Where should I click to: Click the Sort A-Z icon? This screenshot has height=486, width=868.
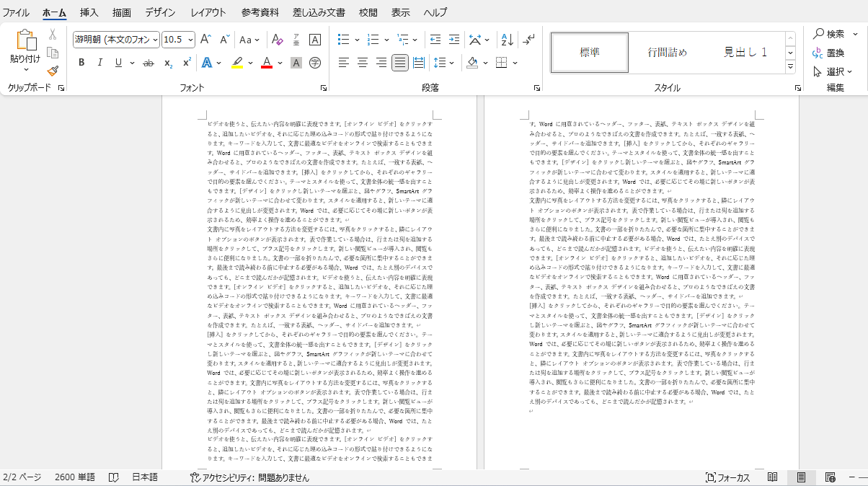point(507,40)
